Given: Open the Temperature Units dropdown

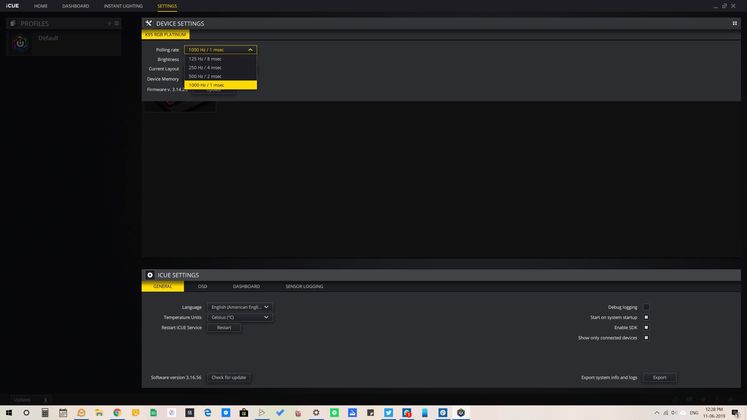Looking at the screenshot, I should click(x=240, y=317).
